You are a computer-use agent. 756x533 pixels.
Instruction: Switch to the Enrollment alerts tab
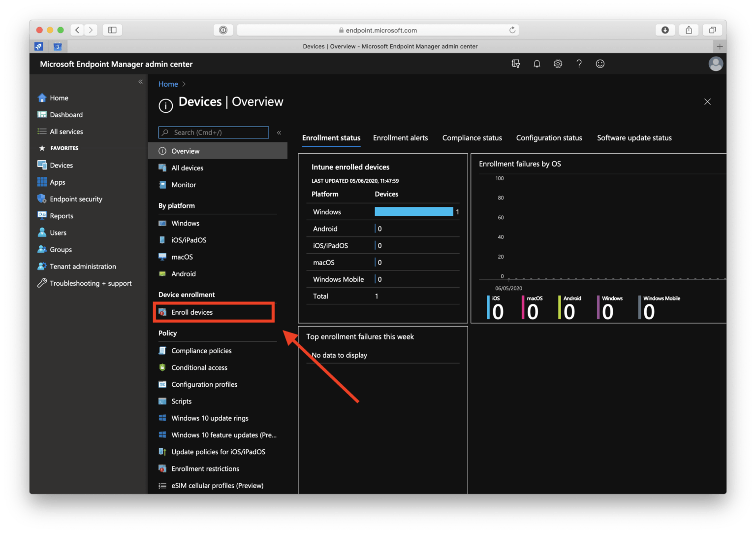[x=400, y=138]
